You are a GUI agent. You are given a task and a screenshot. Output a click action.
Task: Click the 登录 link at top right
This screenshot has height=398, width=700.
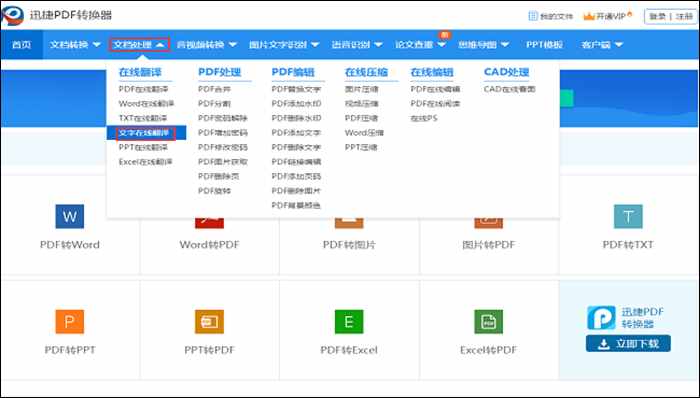click(x=657, y=17)
